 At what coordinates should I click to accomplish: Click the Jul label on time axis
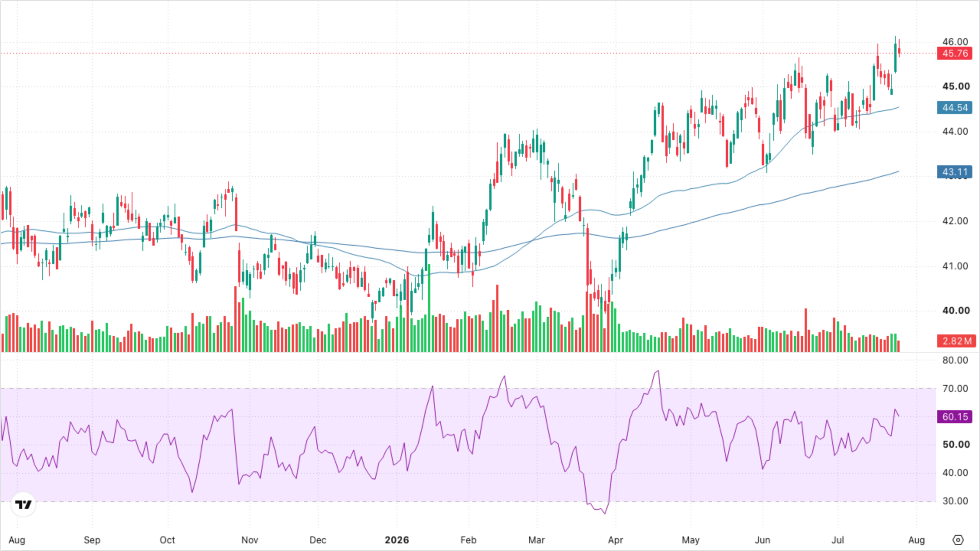click(838, 540)
